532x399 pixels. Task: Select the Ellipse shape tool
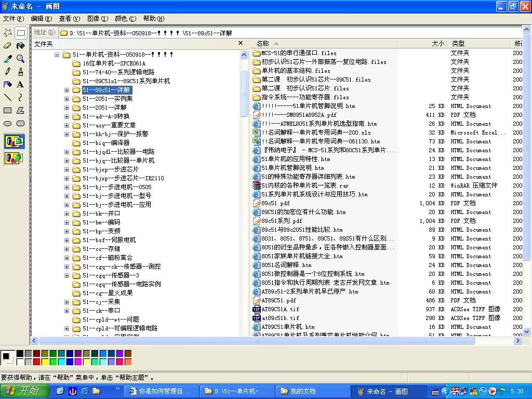click(x=7, y=124)
